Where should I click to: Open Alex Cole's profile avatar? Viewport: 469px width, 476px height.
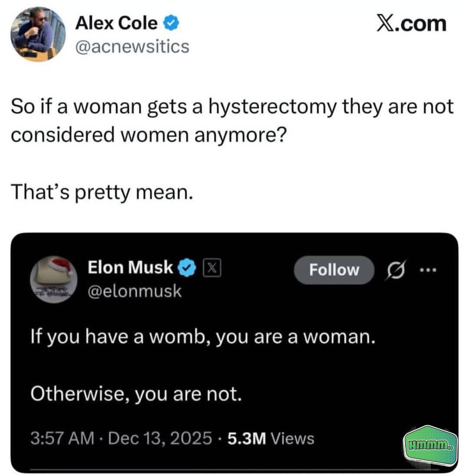pyautogui.click(x=38, y=34)
